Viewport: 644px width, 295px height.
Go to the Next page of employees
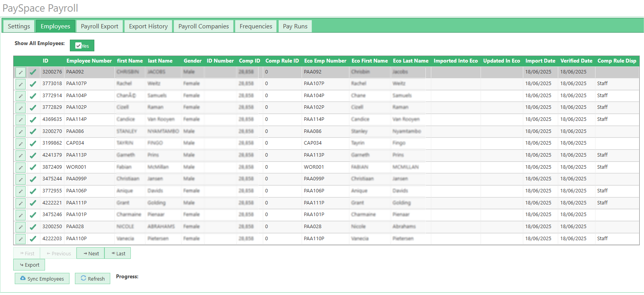click(90, 253)
